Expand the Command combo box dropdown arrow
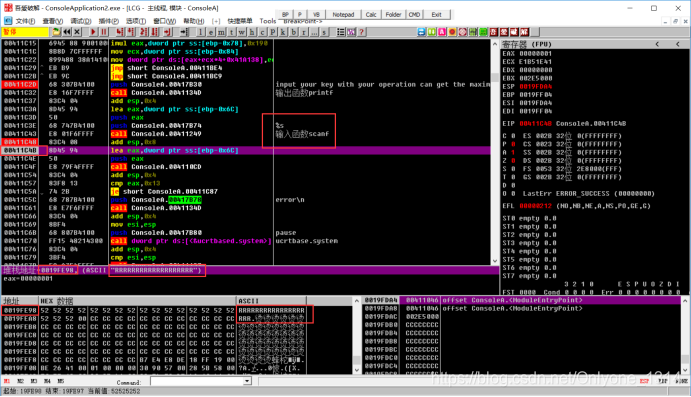The height and width of the screenshot is (397, 691). point(247,381)
